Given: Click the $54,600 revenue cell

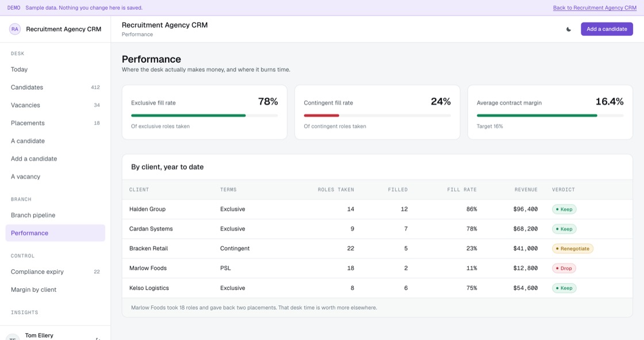Looking at the screenshot, I should pyautogui.click(x=526, y=288).
